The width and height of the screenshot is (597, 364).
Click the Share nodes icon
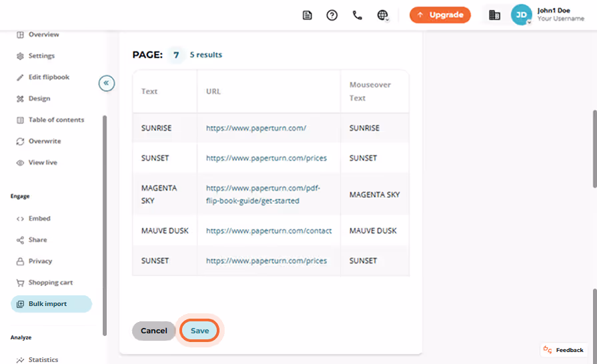click(x=20, y=240)
